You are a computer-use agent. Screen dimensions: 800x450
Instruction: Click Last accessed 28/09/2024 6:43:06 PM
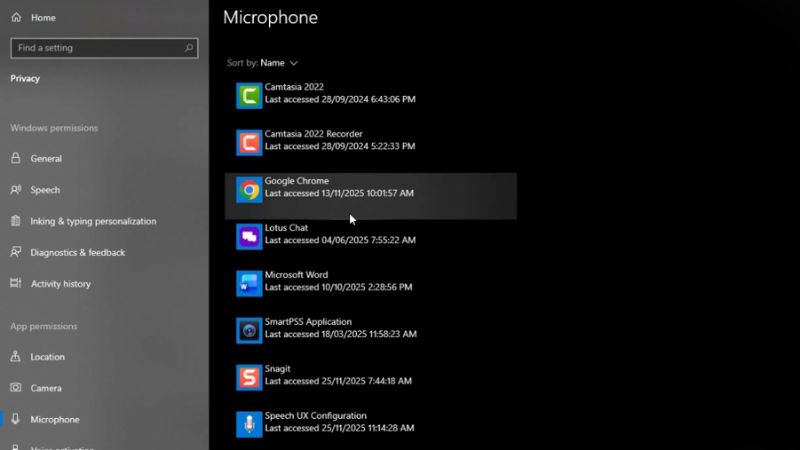[x=340, y=99]
